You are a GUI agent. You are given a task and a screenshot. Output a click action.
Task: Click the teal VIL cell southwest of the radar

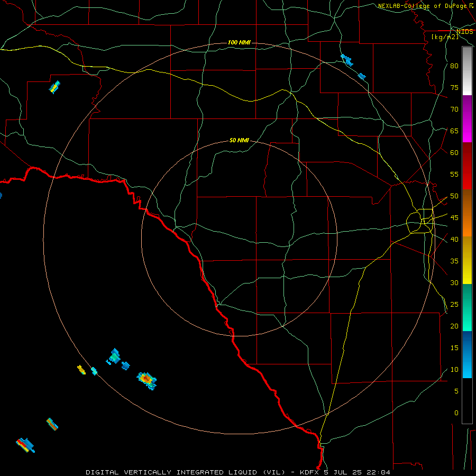(114, 356)
